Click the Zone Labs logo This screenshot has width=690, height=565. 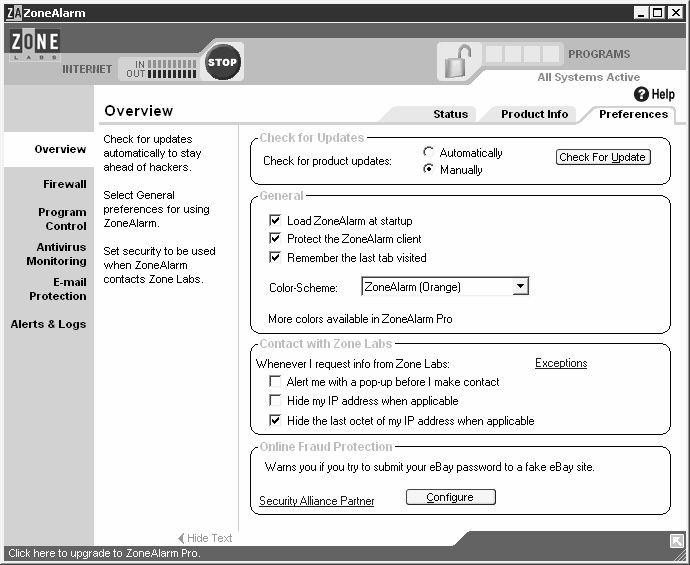click(35, 44)
